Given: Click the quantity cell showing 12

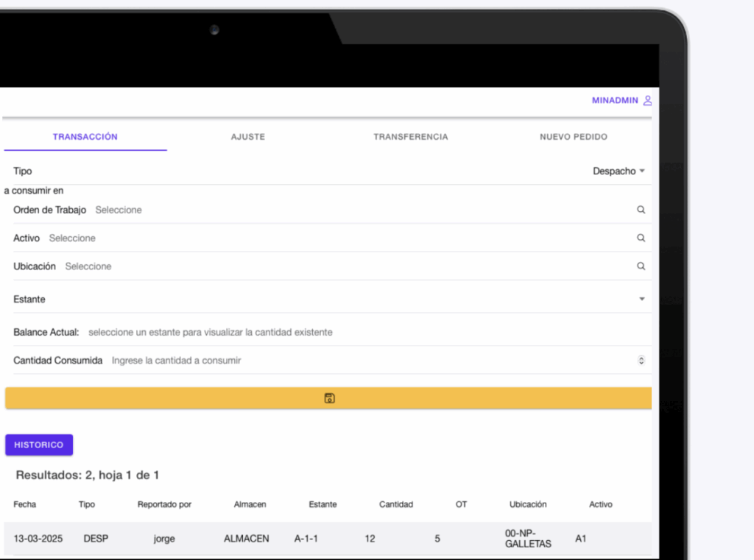Looking at the screenshot, I should [370, 539].
